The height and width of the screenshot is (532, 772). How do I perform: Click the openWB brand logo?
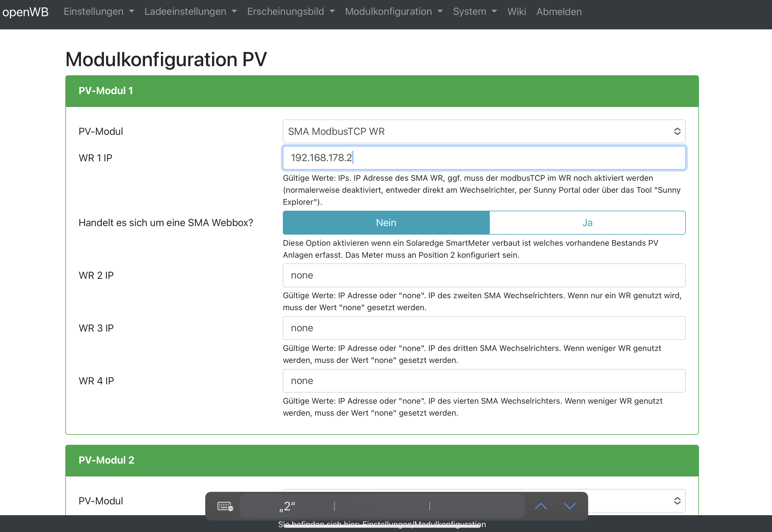[x=25, y=12]
